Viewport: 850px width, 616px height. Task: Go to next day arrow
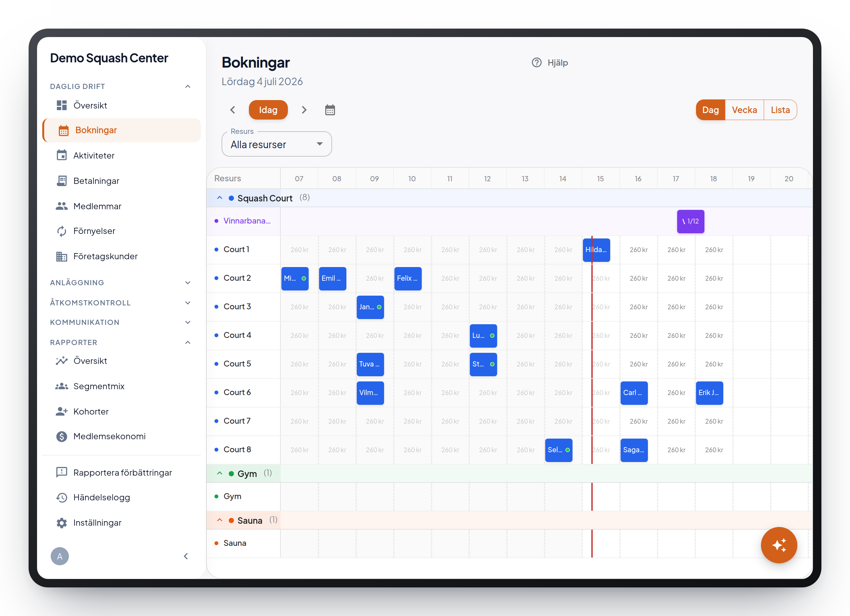coord(304,110)
